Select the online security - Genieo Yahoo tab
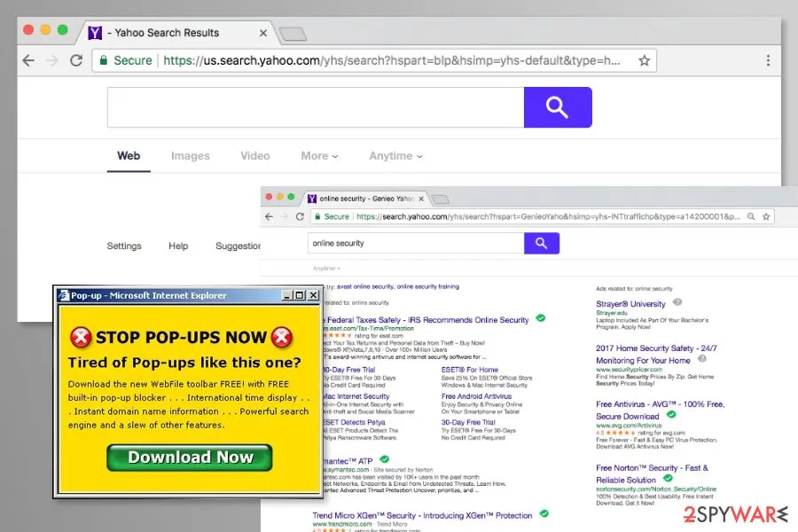The height and width of the screenshot is (532, 798). [x=366, y=199]
